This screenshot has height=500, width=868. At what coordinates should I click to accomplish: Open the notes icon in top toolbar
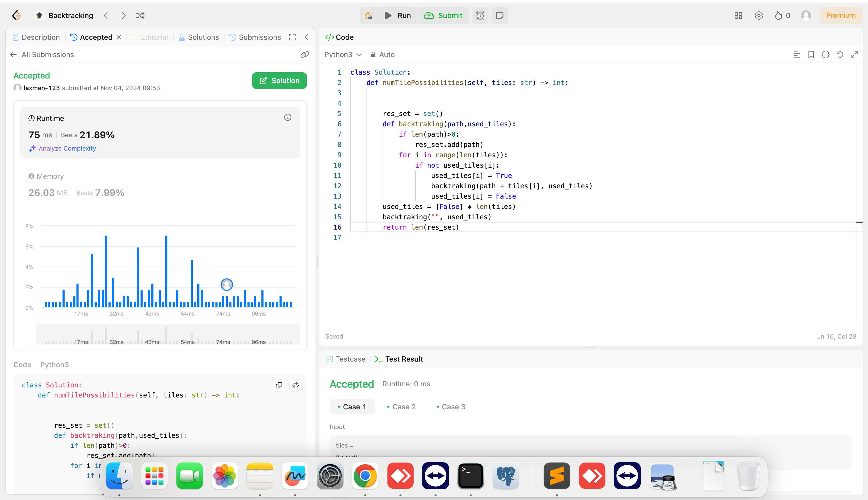(499, 15)
